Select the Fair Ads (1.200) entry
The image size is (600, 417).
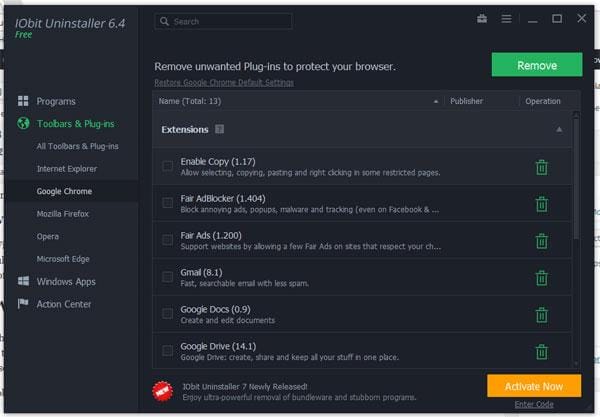point(362,240)
